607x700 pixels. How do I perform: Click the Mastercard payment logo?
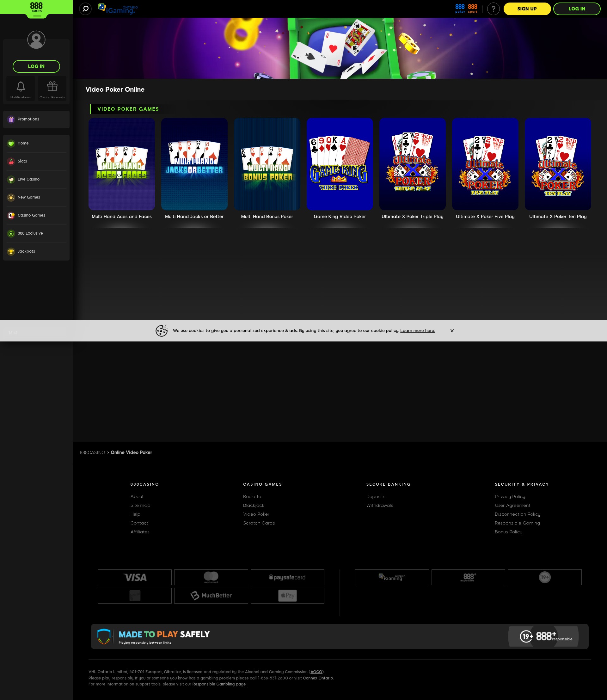pos(211,577)
